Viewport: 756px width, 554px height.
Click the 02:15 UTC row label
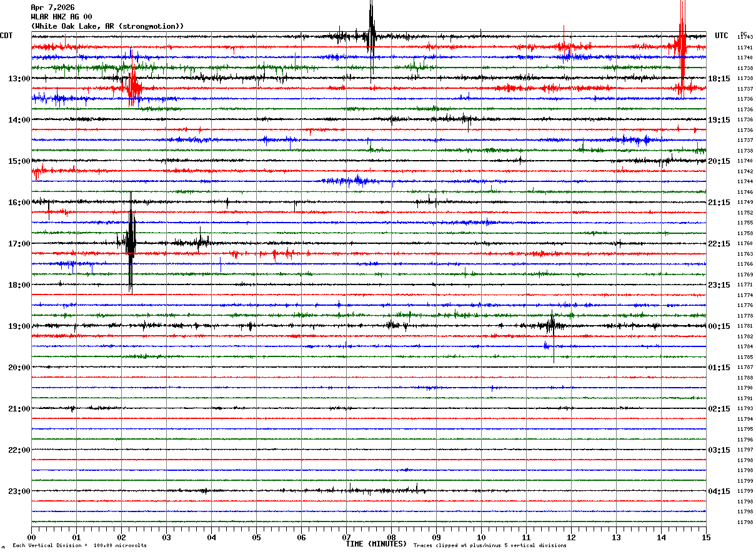[719, 408]
